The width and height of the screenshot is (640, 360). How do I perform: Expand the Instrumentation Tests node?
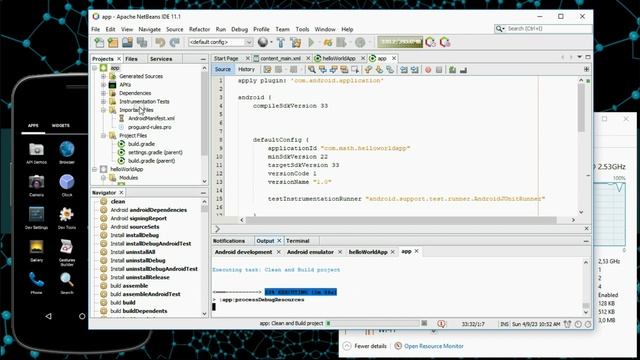[x=103, y=102]
